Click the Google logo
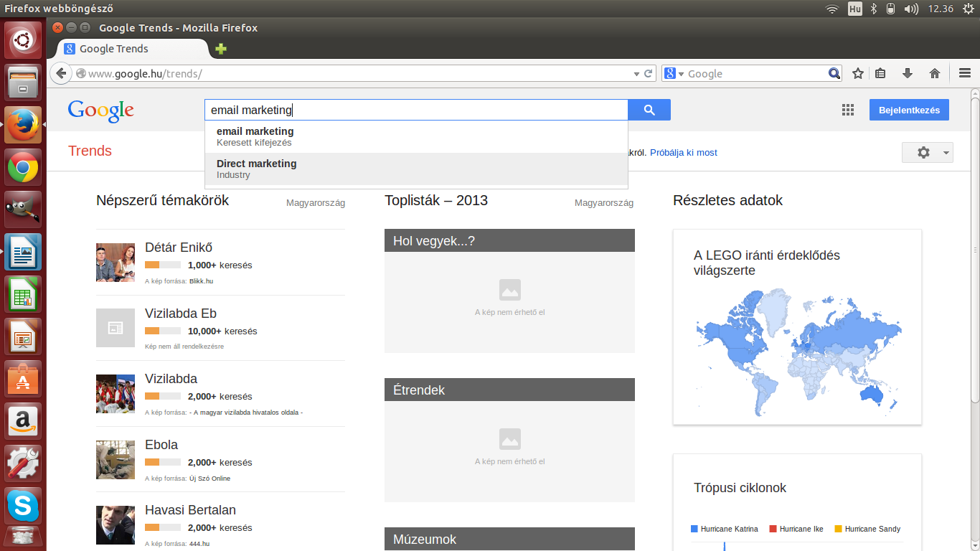Screen dimensions: 980x551 [101, 110]
